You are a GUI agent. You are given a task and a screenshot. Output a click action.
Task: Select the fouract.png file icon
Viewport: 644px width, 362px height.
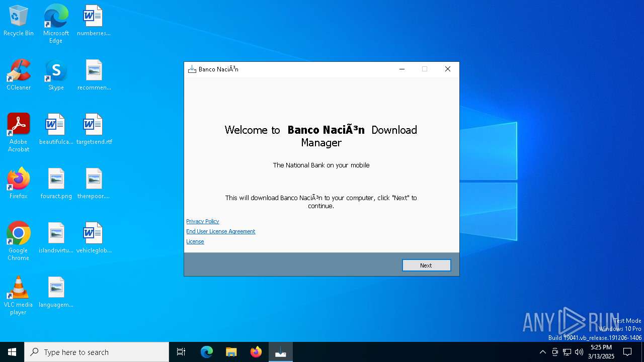(x=56, y=184)
